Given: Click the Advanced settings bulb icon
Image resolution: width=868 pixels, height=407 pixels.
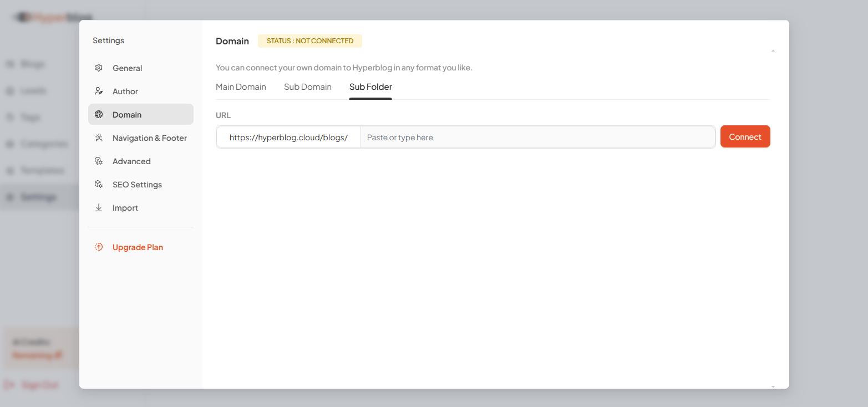Looking at the screenshot, I should [x=99, y=161].
